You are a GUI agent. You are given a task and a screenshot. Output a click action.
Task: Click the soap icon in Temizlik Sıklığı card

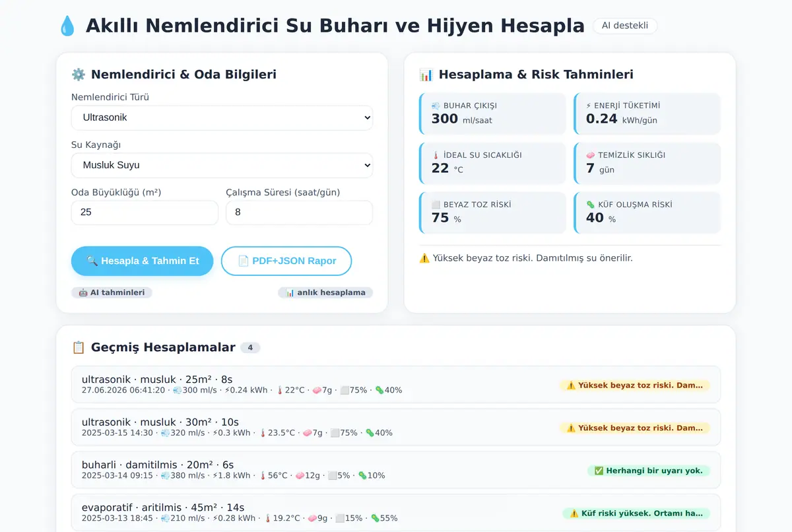tap(591, 155)
